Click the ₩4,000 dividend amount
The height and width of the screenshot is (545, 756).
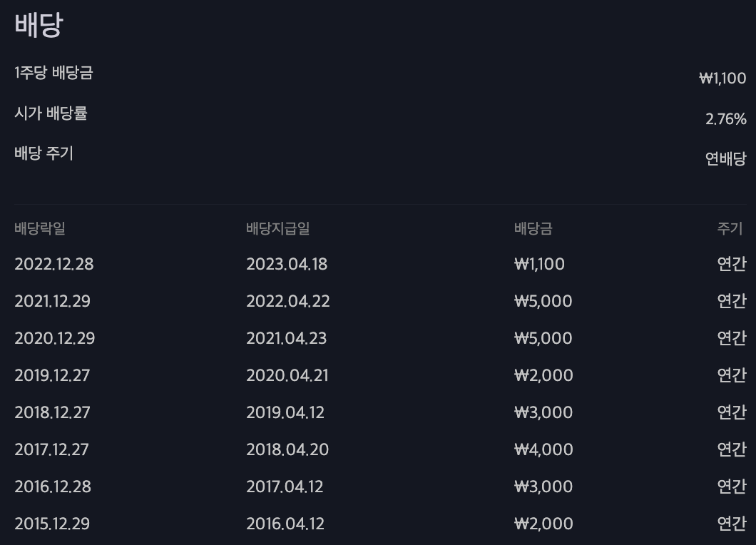543,449
